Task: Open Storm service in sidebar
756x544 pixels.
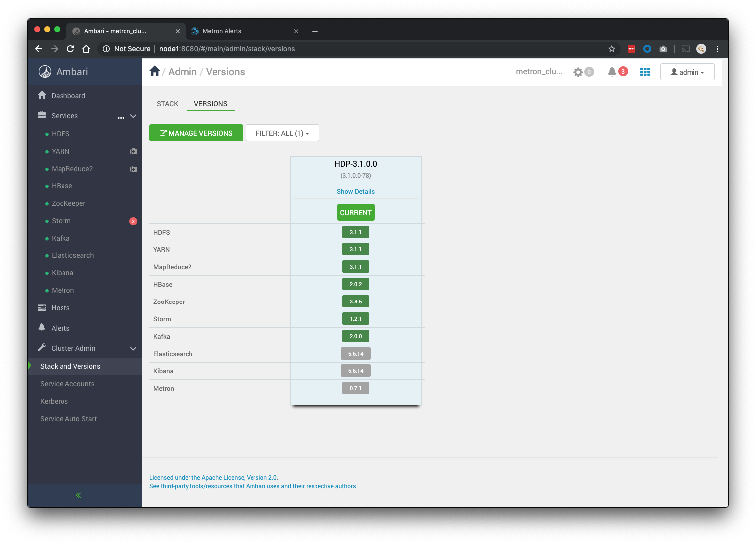Action: pos(61,221)
